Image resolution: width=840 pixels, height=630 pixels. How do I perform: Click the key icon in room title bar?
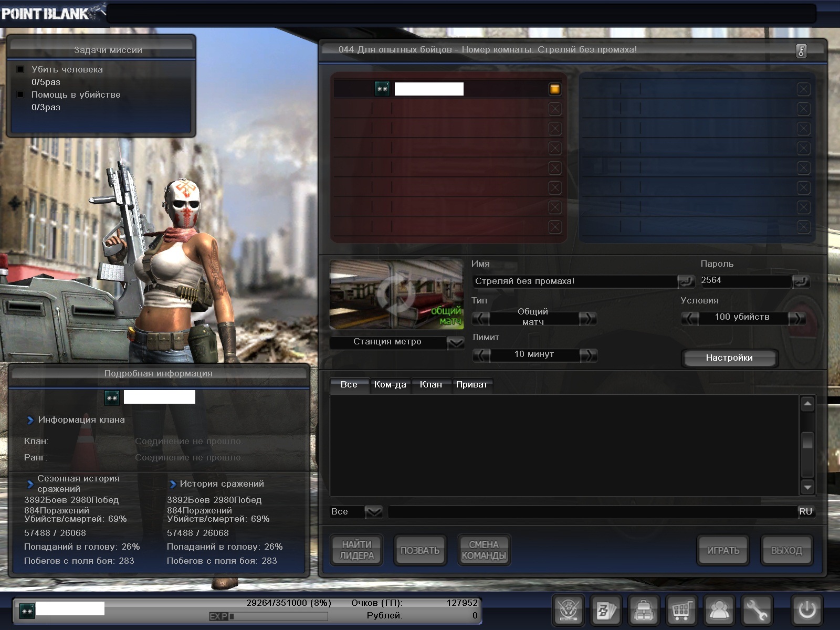tap(801, 50)
